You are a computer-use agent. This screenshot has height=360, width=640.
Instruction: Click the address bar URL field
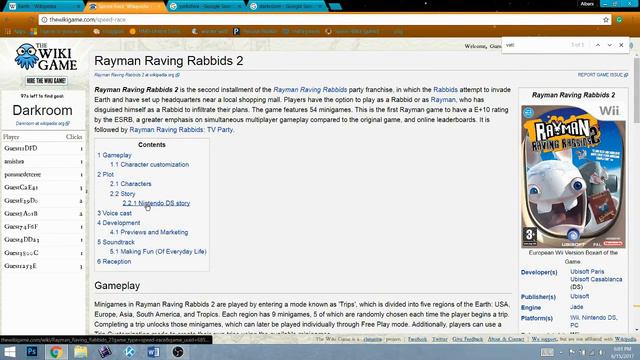322,20
